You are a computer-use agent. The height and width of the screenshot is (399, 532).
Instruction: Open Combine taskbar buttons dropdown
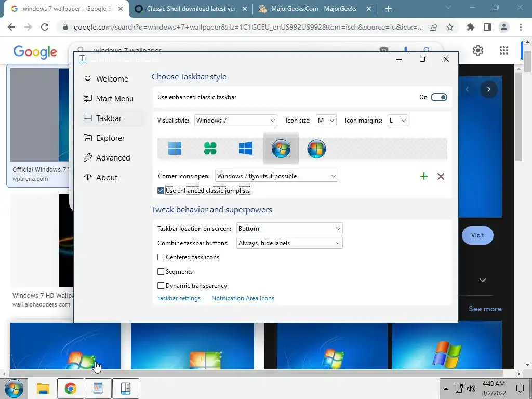click(289, 243)
